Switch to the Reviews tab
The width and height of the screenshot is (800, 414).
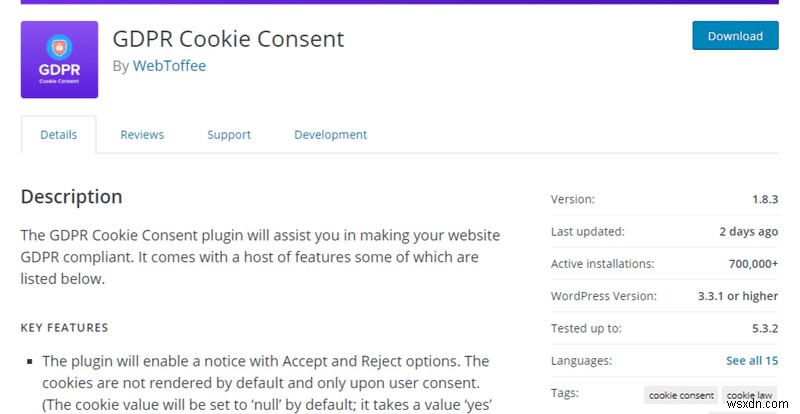click(x=142, y=134)
